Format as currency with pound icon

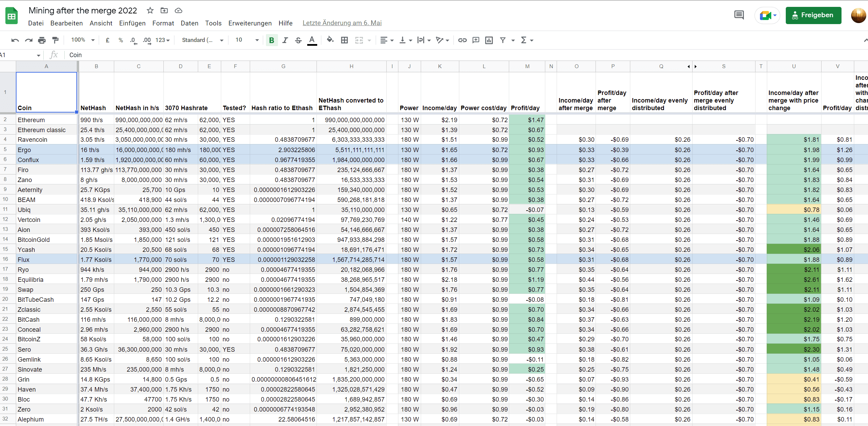pos(107,40)
